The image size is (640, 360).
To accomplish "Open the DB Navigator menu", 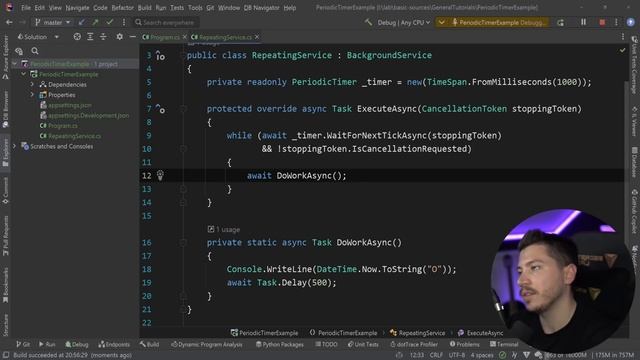I will tap(262, 8).
